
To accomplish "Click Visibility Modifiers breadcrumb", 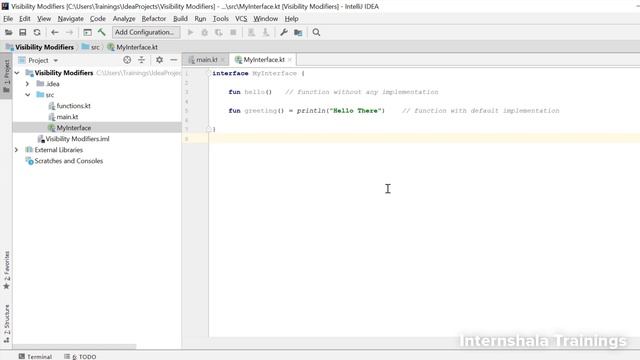I will (40, 47).
